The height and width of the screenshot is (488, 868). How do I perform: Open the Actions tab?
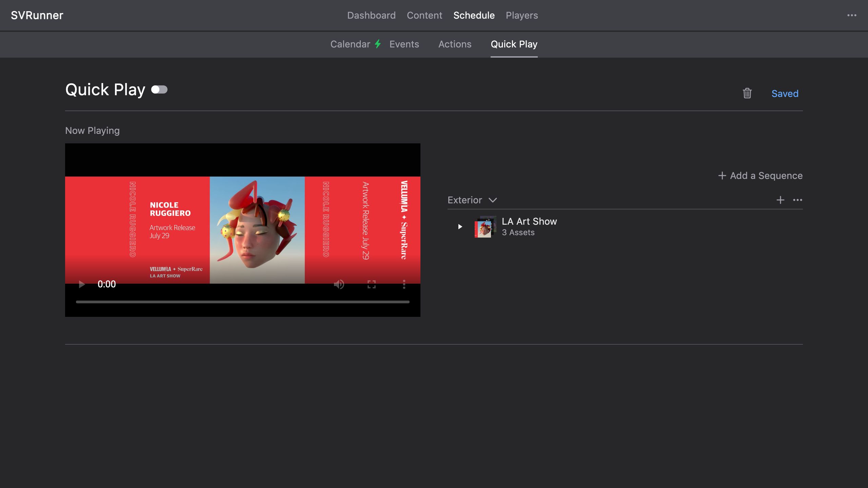455,44
